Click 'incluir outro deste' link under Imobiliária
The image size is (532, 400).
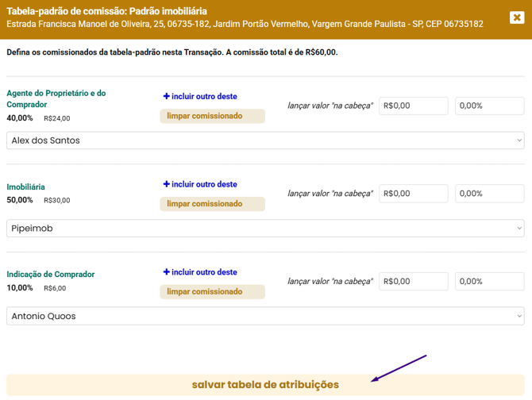point(204,184)
